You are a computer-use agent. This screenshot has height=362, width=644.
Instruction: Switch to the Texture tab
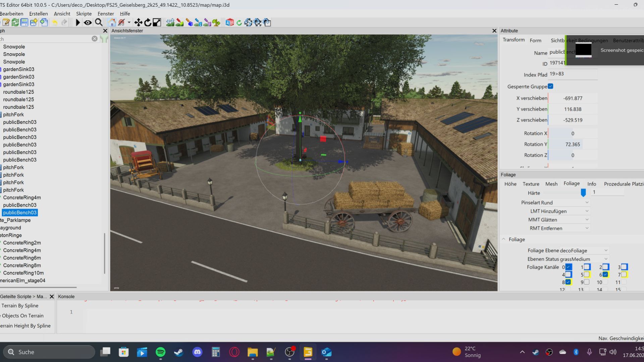(531, 184)
